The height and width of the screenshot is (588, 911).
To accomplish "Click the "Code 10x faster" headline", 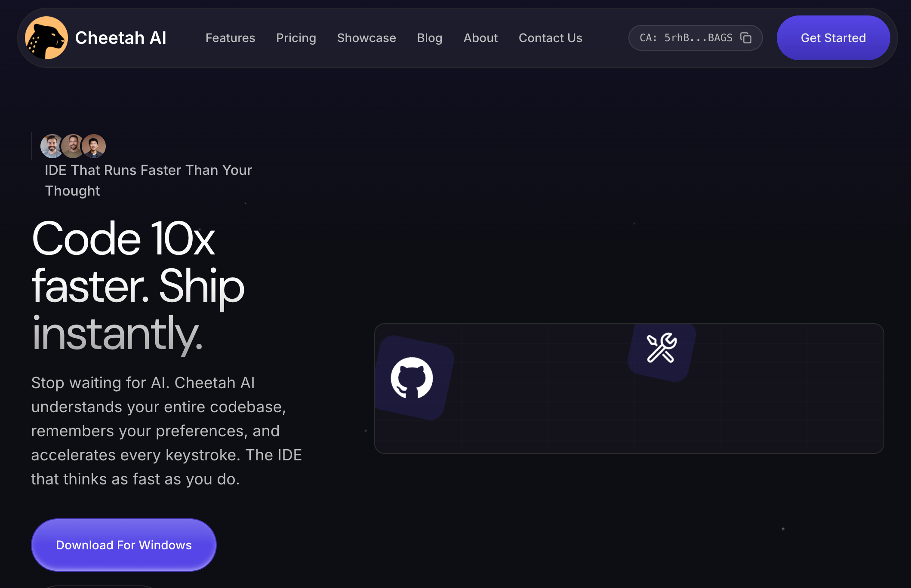I will tap(138, 286).
